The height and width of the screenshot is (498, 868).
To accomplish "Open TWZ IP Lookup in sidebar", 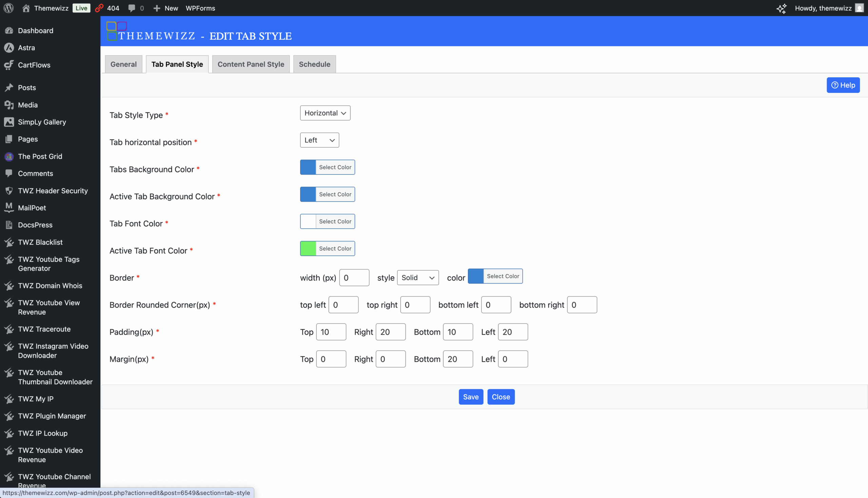I will click(43, 433).
